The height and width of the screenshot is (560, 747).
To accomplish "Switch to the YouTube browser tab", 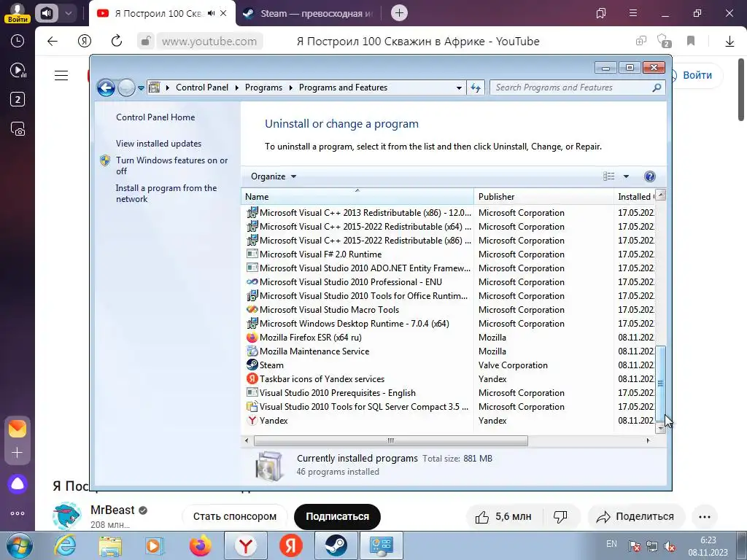I will coord(161,13).
